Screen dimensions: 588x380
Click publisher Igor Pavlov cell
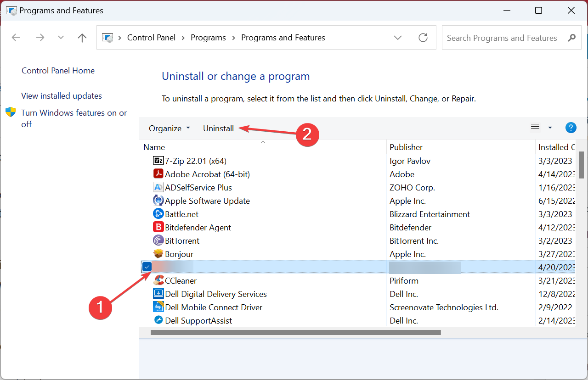(410, 161)
